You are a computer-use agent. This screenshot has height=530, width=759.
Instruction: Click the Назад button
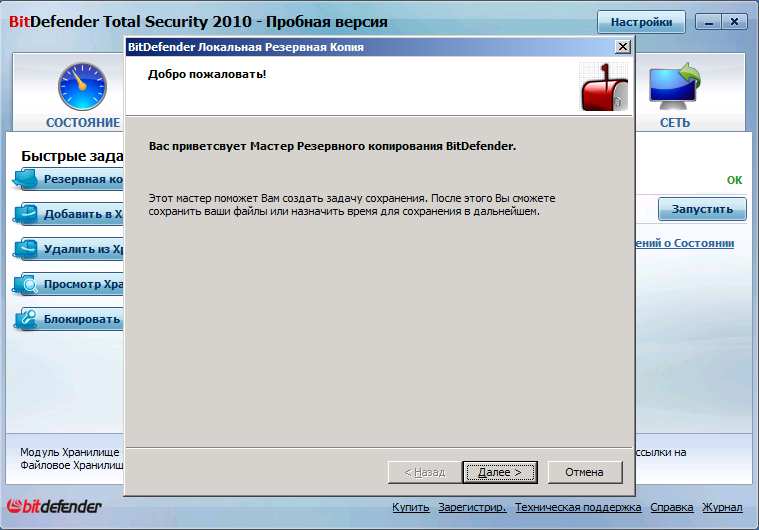click(x=425, y=472)
